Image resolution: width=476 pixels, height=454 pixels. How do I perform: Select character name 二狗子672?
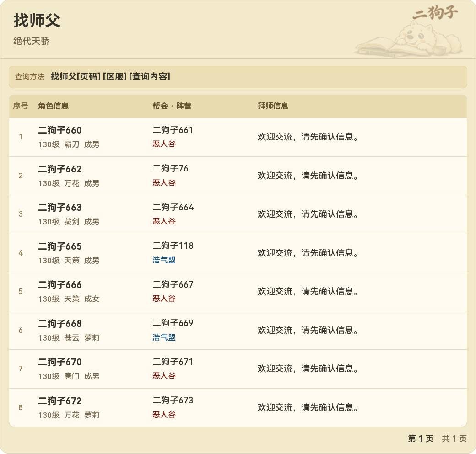click(x=60, y=401)
